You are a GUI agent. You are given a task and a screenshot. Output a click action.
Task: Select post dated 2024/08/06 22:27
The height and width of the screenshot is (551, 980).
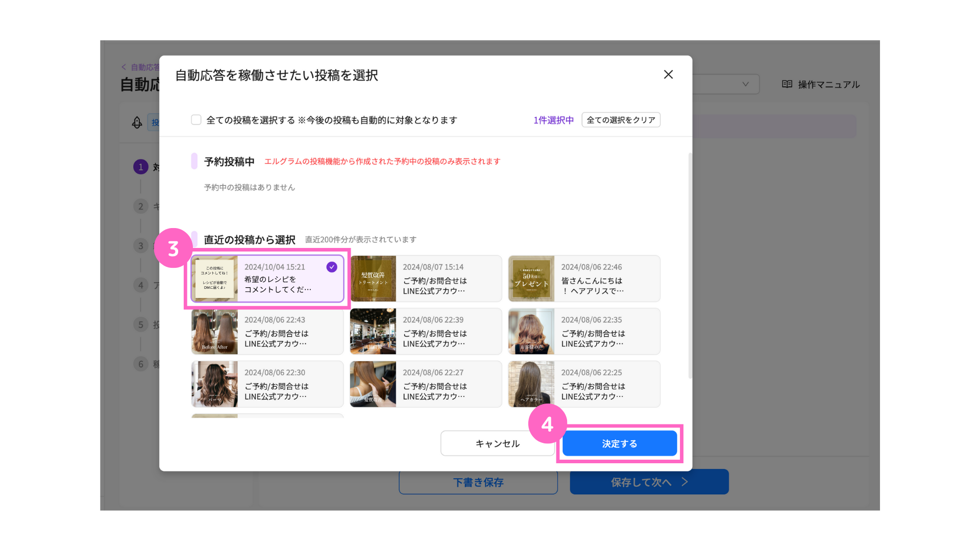[426, 384]
